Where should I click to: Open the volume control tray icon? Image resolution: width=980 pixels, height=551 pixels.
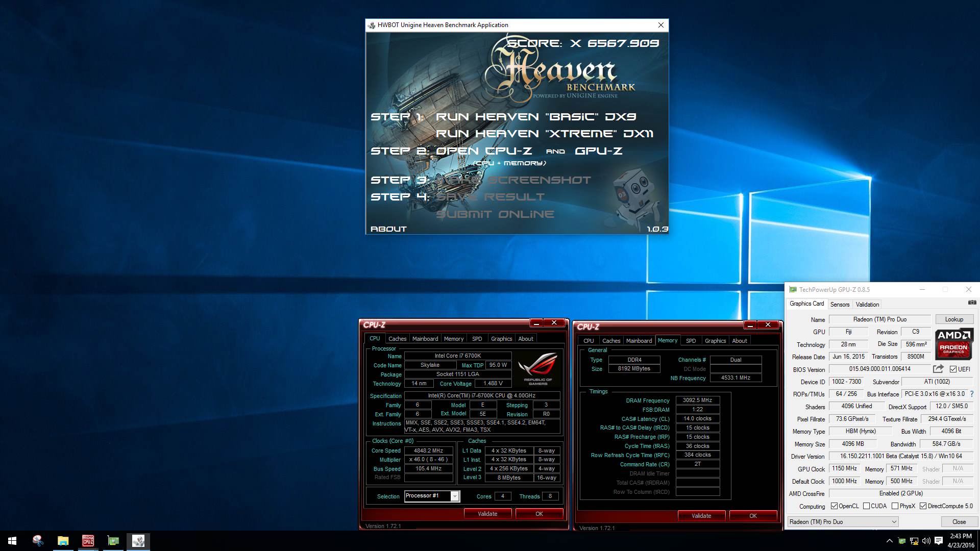(x=926, y=541)
